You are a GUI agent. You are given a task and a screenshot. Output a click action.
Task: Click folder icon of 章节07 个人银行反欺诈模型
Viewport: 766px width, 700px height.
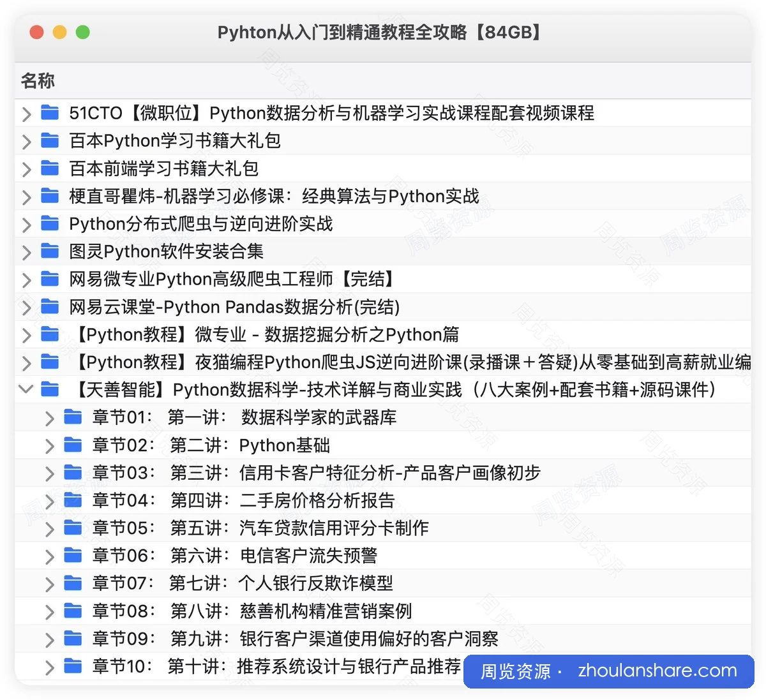[73, 583]
